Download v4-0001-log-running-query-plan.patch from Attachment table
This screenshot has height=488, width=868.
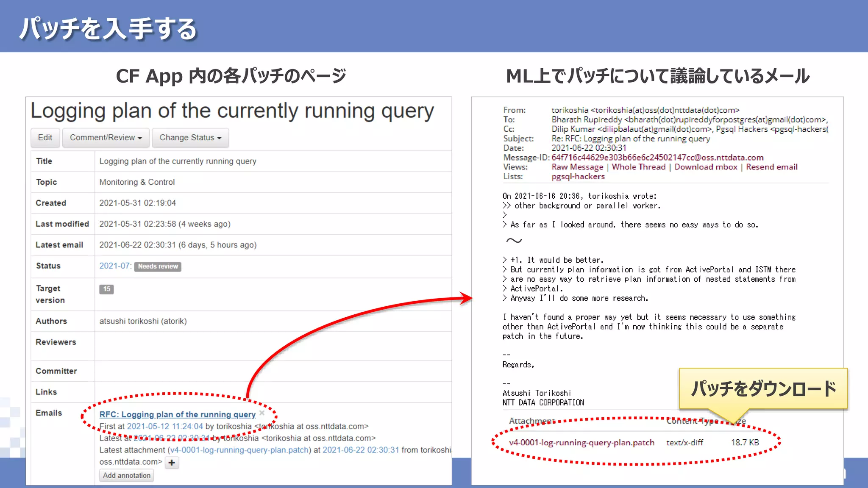[581, 442]
